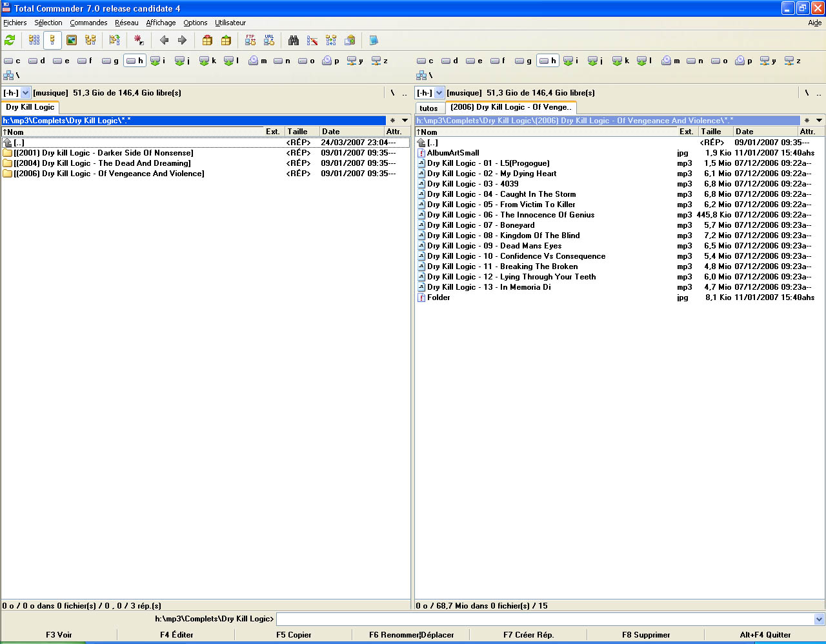Go back using the left arrow icon
The image size is (826, 644).
pyautogui.click(x=164, y=40)
